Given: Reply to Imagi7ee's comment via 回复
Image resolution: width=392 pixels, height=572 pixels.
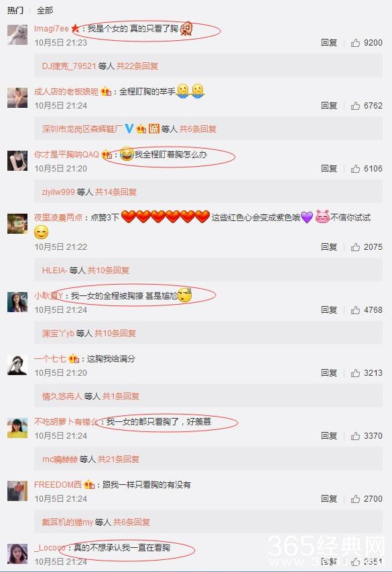Looking at the screenshot, I should point(329,43).
